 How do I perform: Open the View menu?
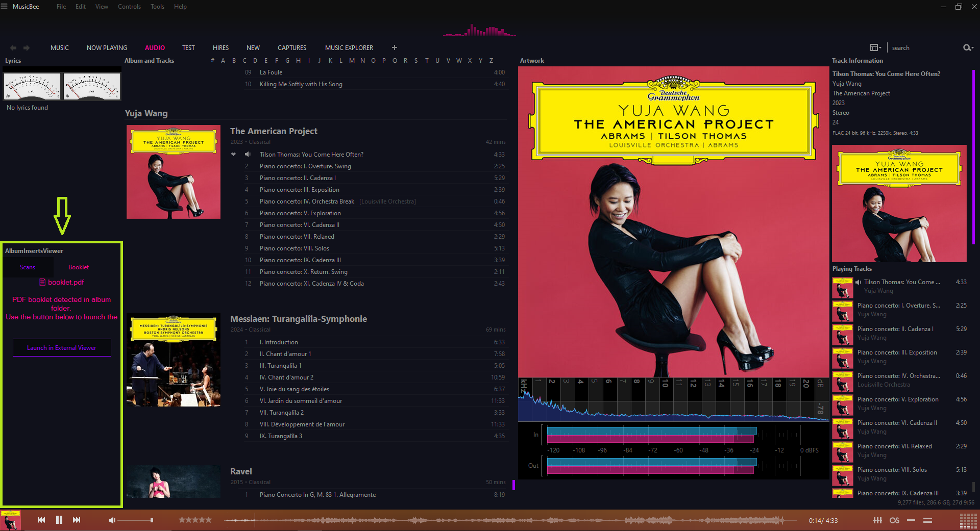[102, 7]
